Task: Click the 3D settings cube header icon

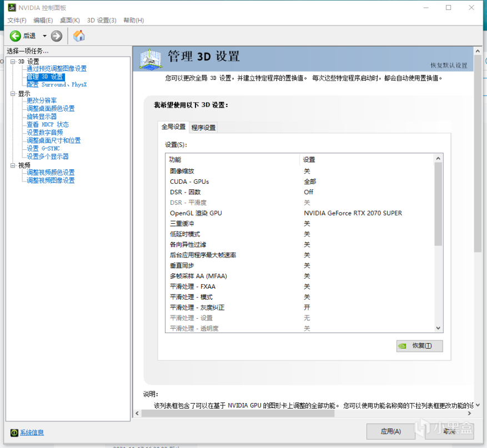Action: click(150, 59)
